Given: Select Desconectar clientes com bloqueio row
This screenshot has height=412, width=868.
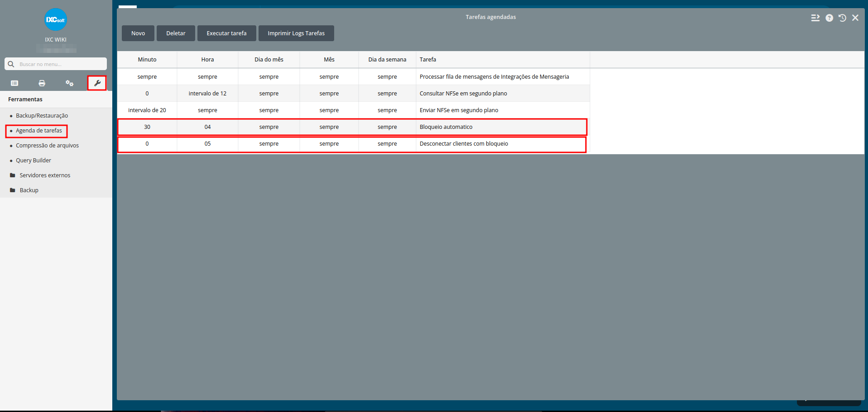Looking at the screenshot, I should [353, 144].
